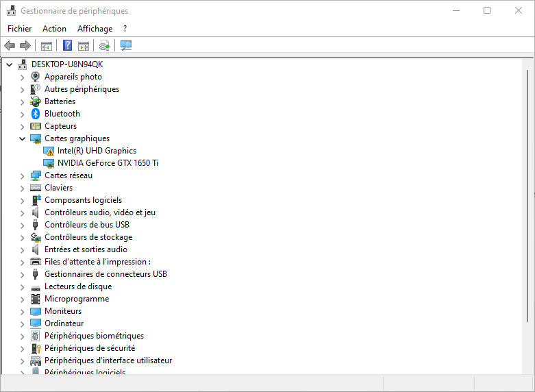Collapse the DESKTOP-U8N94QK root node
The height and width of the screenshot is (392, 535).
click(x=10, y=64)
